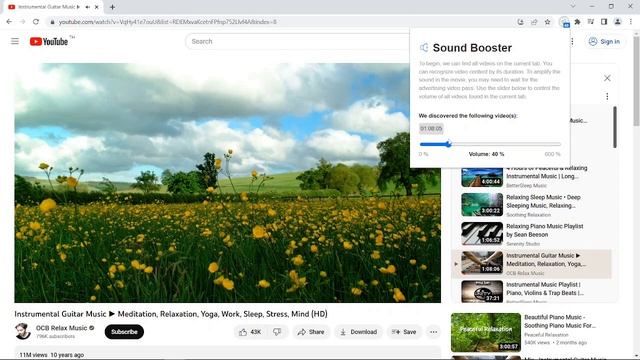Open the OCB Relax Music channel avatar
The height and width of the screenshot is (360, 640).
(x=23, y=331)
